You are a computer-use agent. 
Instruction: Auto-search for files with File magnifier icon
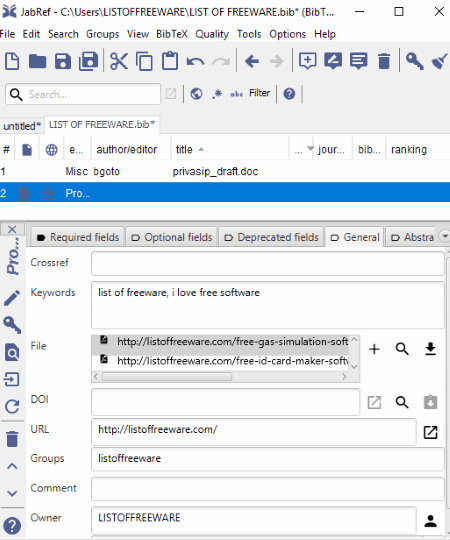pyautogui.click(x=402, y=349)
